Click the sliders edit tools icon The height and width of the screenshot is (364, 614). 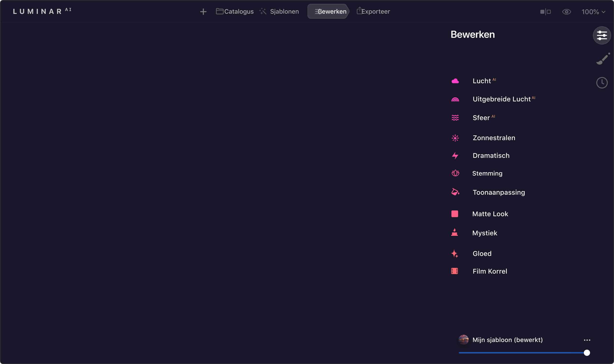pos(602,36)
